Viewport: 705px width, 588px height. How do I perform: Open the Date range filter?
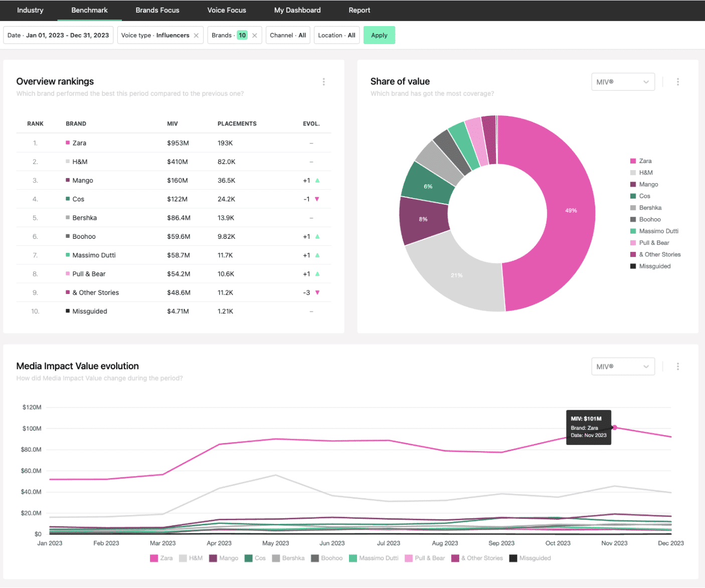[58, 35]
